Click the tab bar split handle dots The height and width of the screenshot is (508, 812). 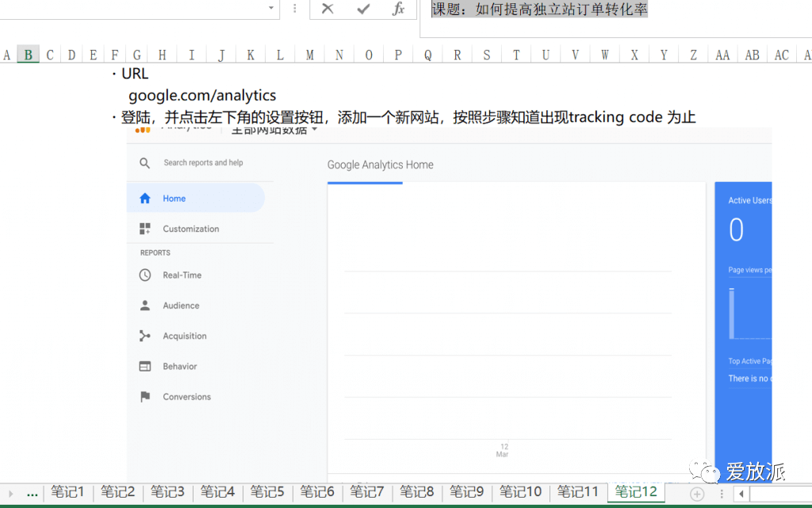pos(722,494)
